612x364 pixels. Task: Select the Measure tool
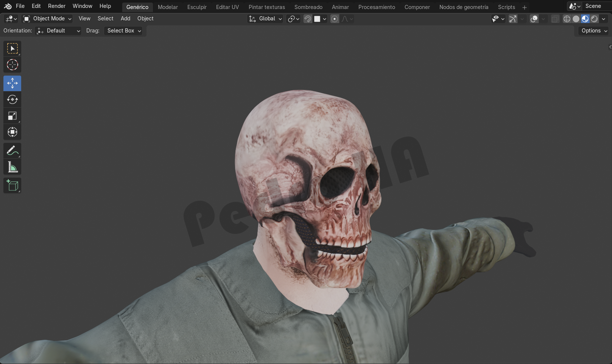click(12, 167)
